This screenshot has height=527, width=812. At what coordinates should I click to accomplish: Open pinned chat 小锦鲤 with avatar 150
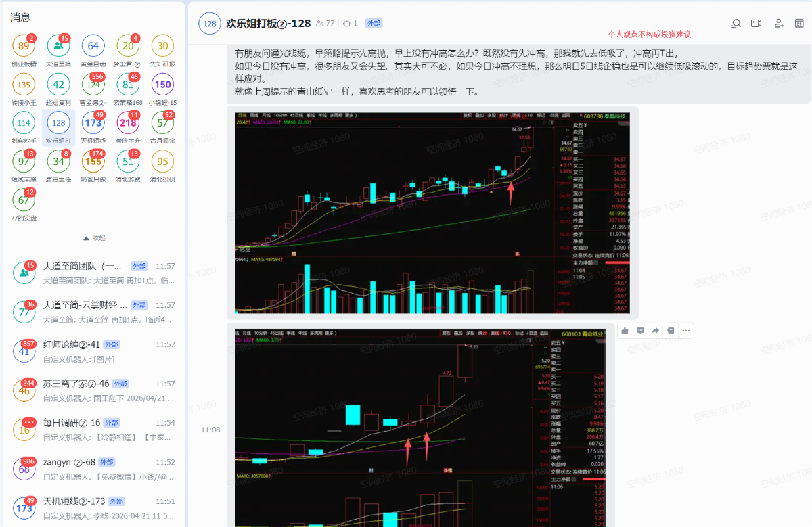pyautogui.click(x=162, y=85)
